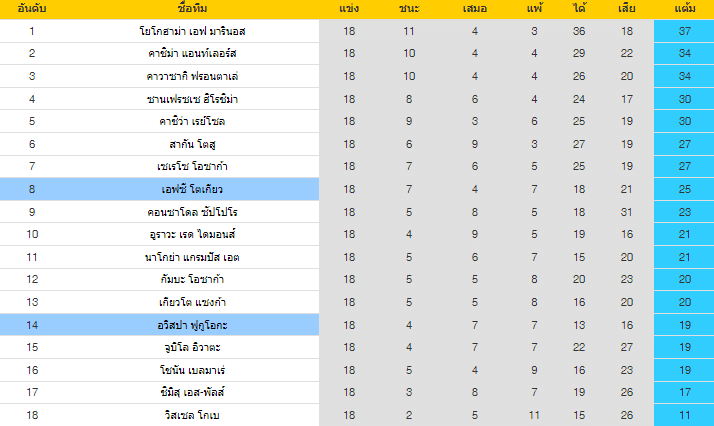The height and width of the screenshot is (426, 714).
Task: Select team คาชิว่า เรย์โซล
Action: click(x=192, y=121)
